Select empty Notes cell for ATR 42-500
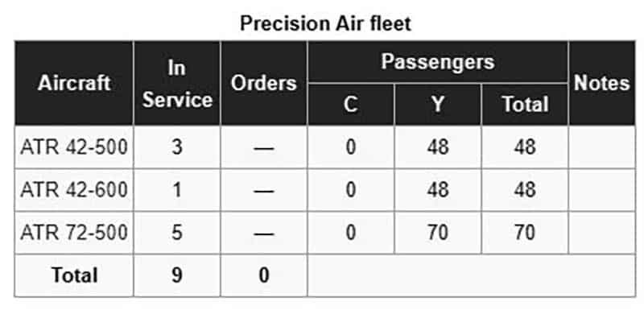 [601, 147]
